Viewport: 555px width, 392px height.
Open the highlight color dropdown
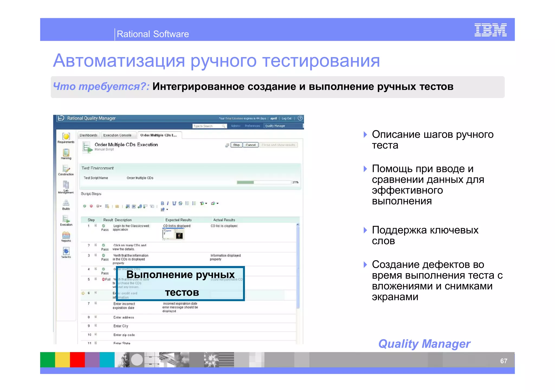tap(215, 203)
